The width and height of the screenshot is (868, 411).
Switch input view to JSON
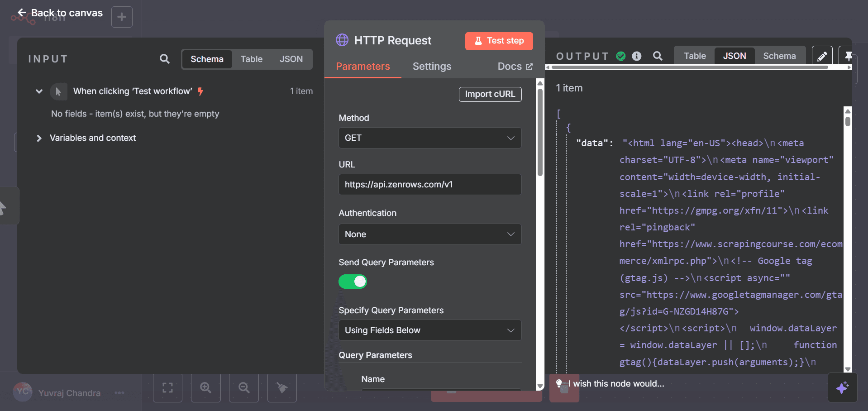(291, 59)
